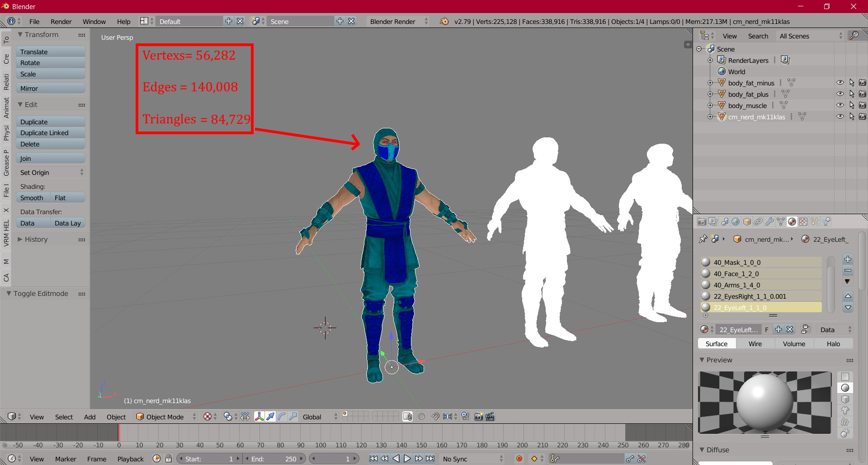Click the Mirror button
Image resolution: width=868 pixels, height=465 pixels.
point(51,88)
